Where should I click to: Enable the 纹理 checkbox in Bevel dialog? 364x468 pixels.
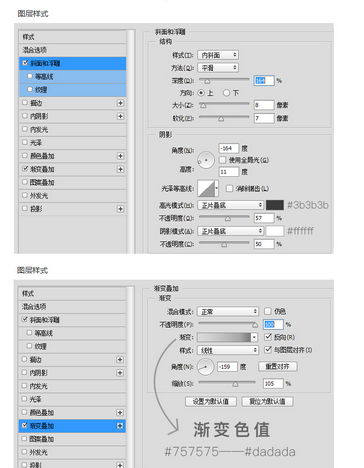pos(30,89)
